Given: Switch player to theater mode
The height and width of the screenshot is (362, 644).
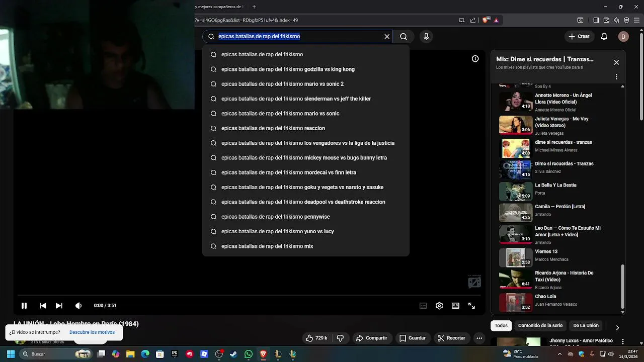Looking at the screenshot, I should click(x=455, y=305).
